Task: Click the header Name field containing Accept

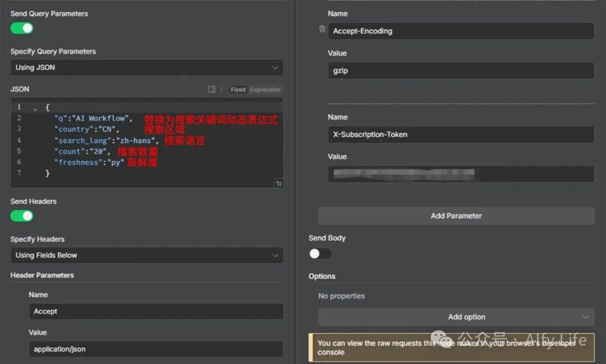Action: [x=156, y=311]
